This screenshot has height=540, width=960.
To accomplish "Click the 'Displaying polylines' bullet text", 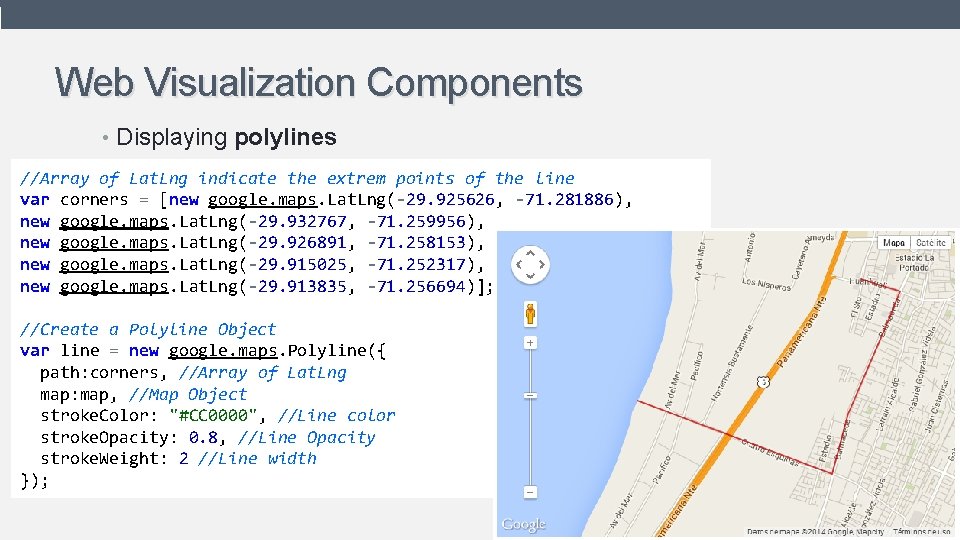I will [x=226, y=137].
